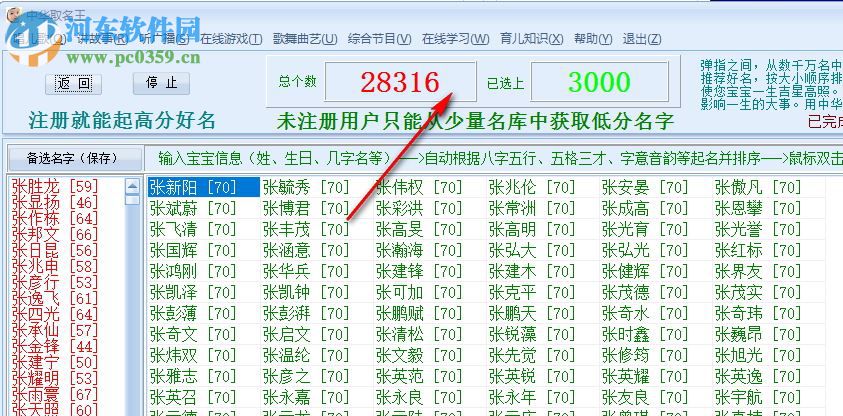The height and width of the screenshot is (416, 843).
Task: Select 张胜龙 [59] in the 备选名字 list
Action: point(55,187)
